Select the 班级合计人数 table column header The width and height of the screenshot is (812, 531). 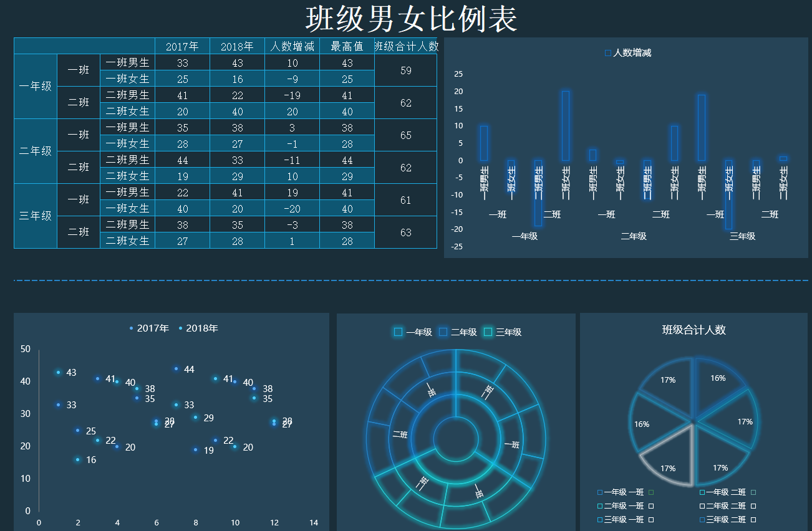[406, 46]
